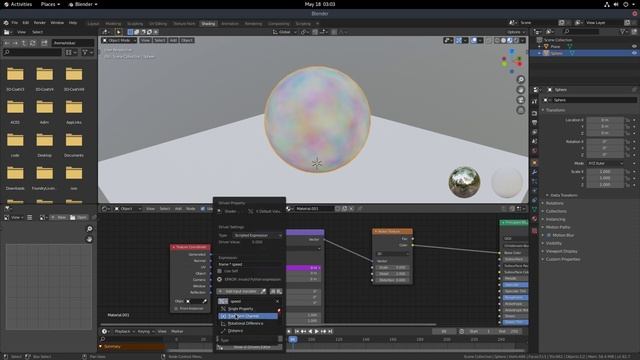Click the camera view gizmo icon
640x360 pixels.
pyautogui.click(x=520, y=100)
